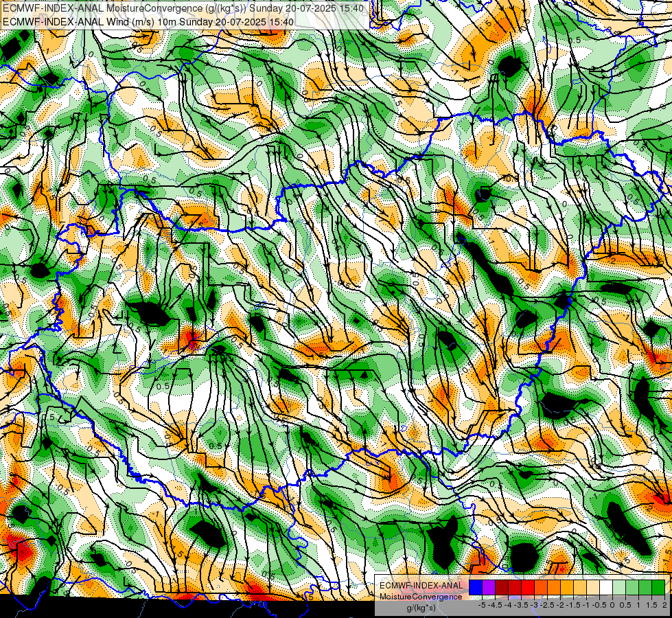Click the -5 tick label in legend
The image size is (672, 618).
(x=482, y=605)
